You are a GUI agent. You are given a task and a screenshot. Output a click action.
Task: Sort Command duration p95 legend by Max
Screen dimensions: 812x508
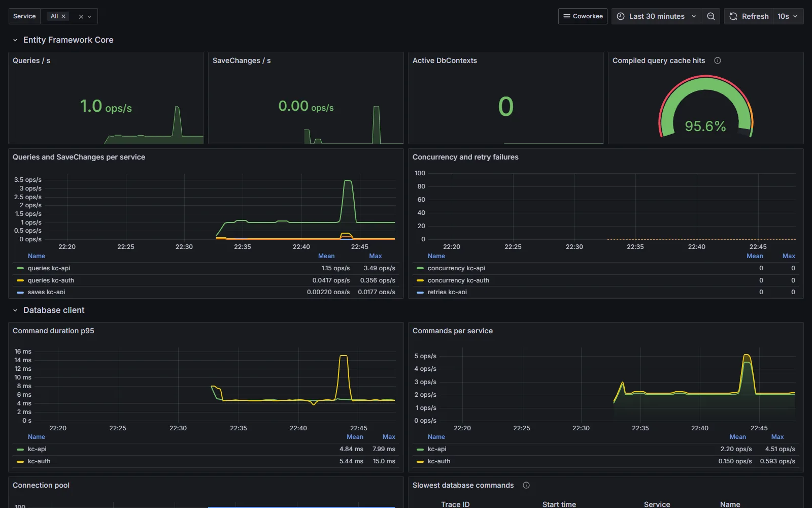click(389, 437)
